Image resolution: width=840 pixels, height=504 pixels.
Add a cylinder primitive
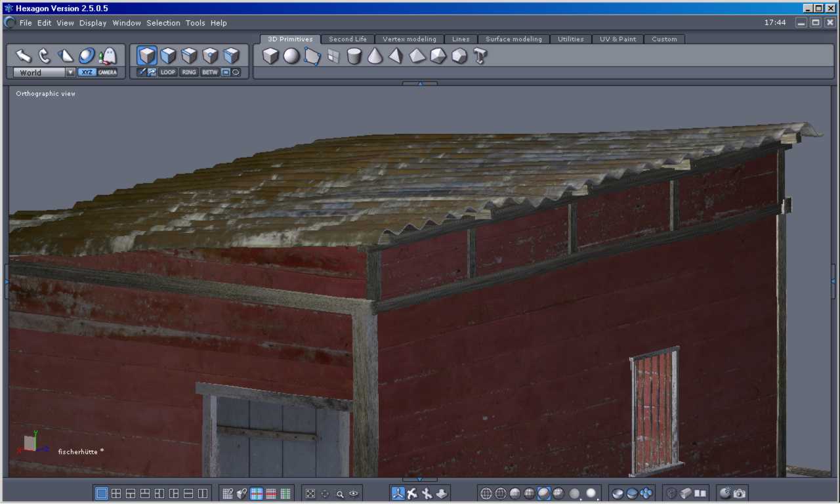(x=354, y=56)
